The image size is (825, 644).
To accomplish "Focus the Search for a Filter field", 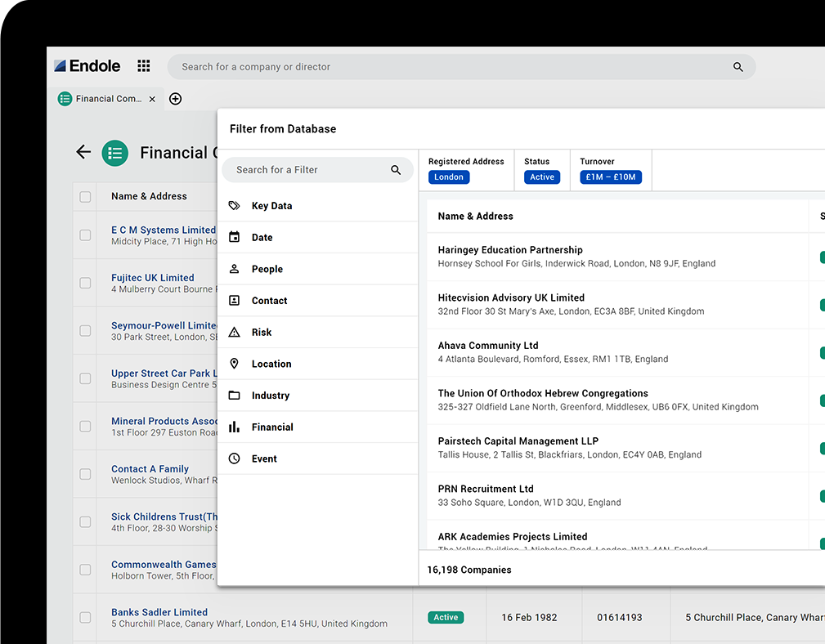I will pyautogui.click(x=318, y=170).
